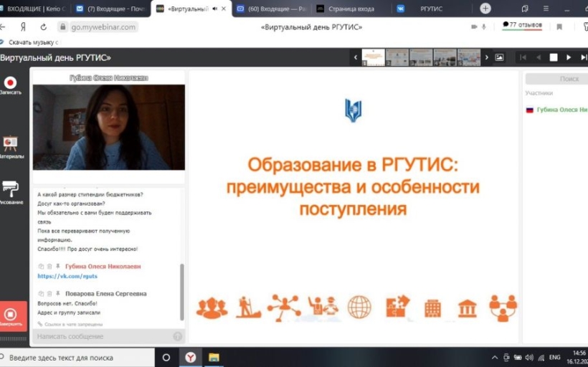View site security lock info

63,27
